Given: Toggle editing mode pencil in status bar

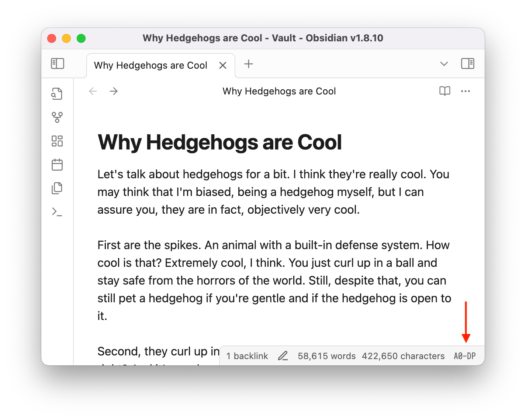Looking at the screenshot, I should coord(283,356).
